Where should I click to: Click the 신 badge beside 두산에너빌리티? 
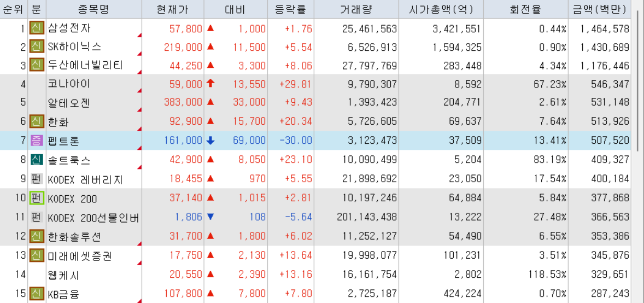pos(37,65)
